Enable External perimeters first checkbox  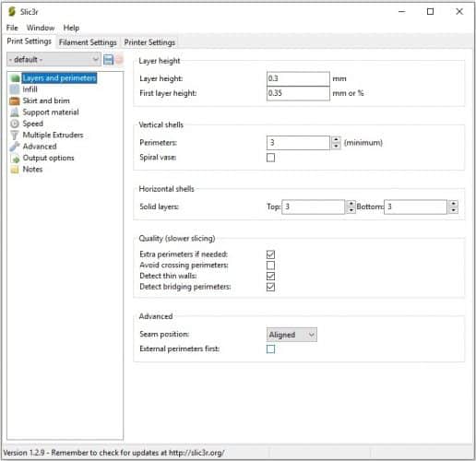click(270, 349)
